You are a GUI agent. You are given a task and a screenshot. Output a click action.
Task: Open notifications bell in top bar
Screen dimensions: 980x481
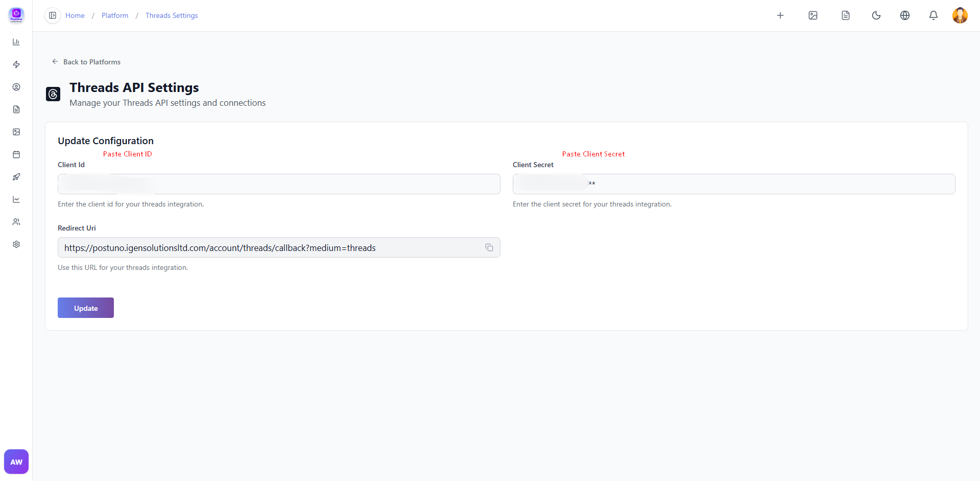tap(933, 15)
